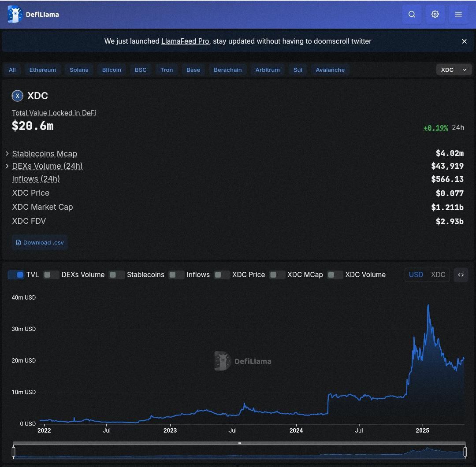
Task: Enable the XDC Volume chart toggle
Action: click(335, 275)
